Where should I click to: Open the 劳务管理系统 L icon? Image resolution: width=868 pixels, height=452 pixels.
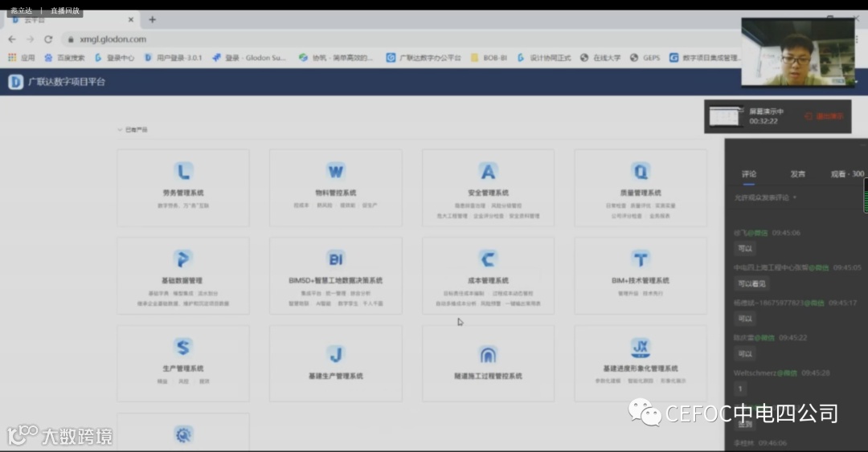[183, 171]
